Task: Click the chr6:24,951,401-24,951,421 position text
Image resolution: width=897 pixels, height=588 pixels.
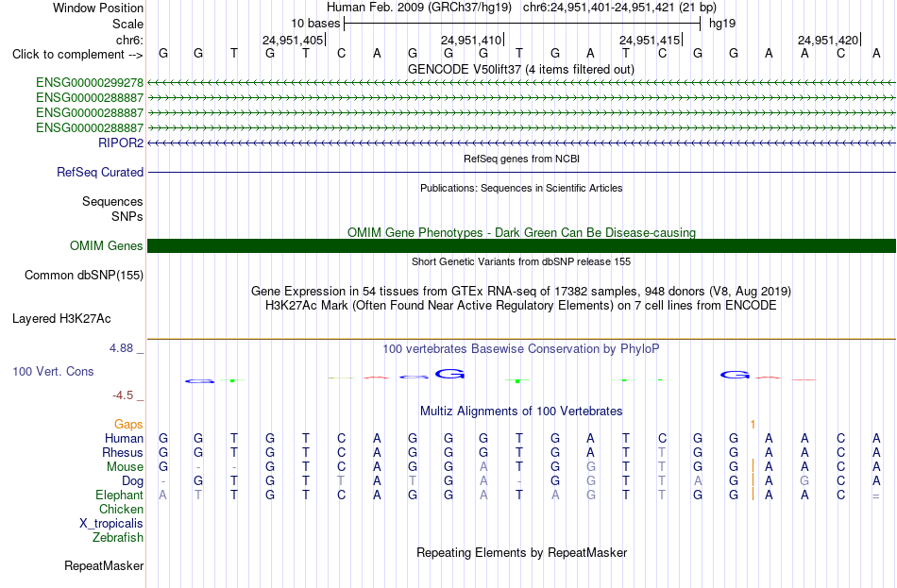Action: pos(619,8)
